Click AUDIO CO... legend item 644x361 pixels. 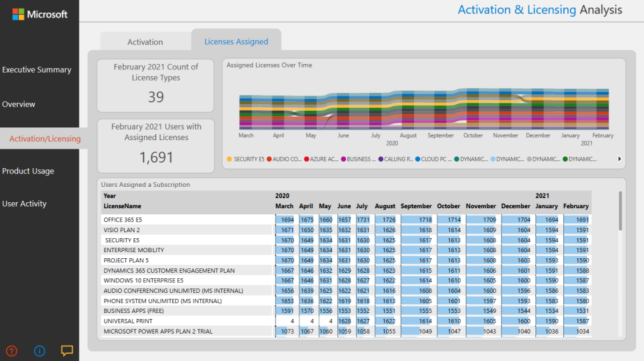284,159
